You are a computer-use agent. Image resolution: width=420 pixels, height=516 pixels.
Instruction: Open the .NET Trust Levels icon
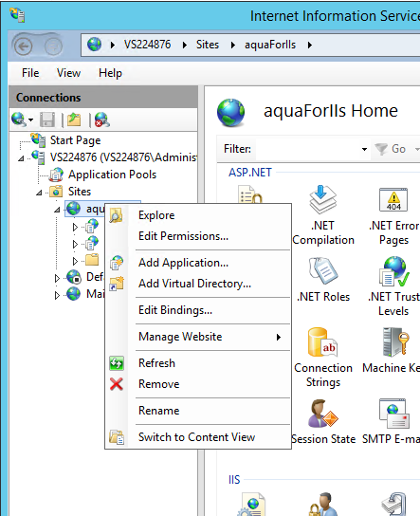[394, 271]
